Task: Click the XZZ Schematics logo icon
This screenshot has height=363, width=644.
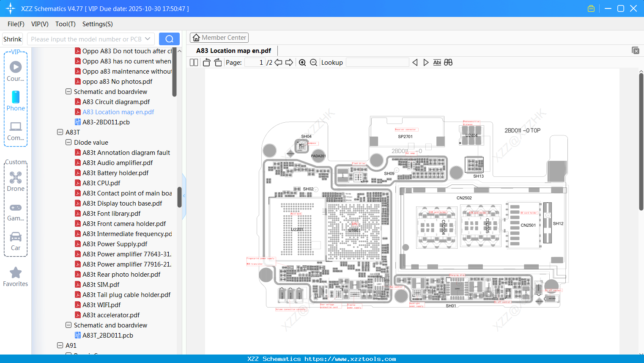Action: pos(11,8)
